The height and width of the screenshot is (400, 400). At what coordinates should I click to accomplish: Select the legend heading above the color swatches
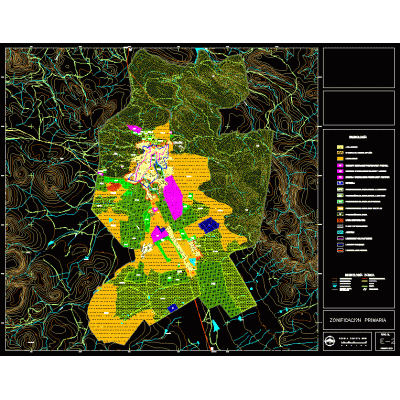[358, 137]
